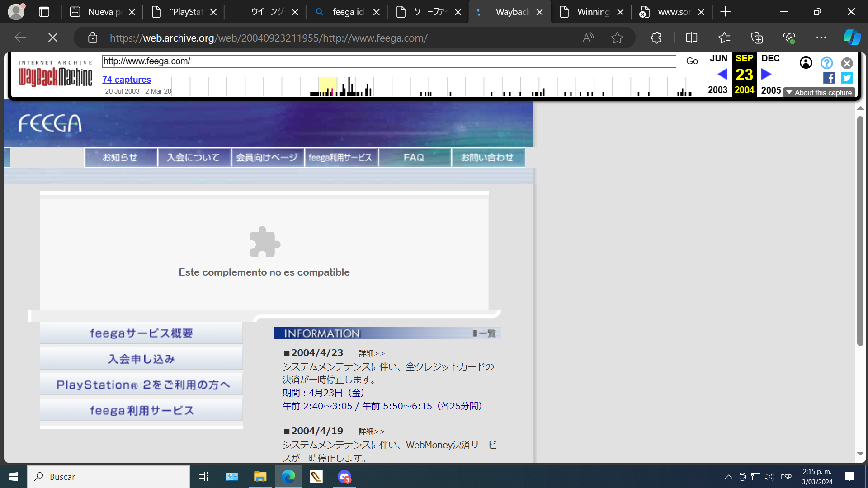The width and height of the screenshot is (868, 488).
Task: Open Browser essentials heart icon
Action: pos(789,38)
